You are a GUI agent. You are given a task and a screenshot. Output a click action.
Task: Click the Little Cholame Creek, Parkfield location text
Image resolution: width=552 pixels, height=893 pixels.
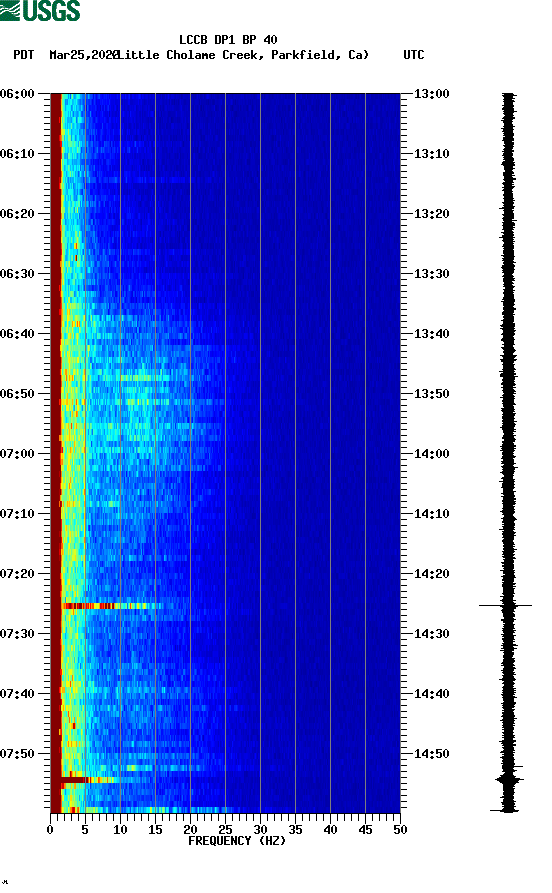coord(243,55)
